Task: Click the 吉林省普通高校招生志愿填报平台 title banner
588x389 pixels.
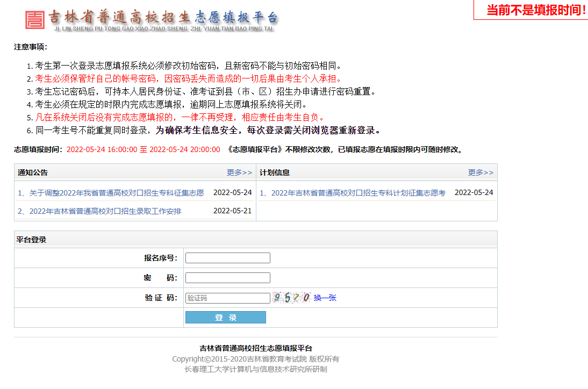Action: pyautogui.click(x=164, y=17)
